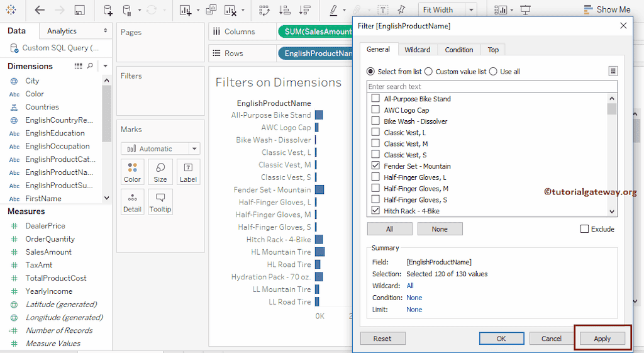Open the Pause Auto Updates dropdown arrow

[x=140, y=10]
